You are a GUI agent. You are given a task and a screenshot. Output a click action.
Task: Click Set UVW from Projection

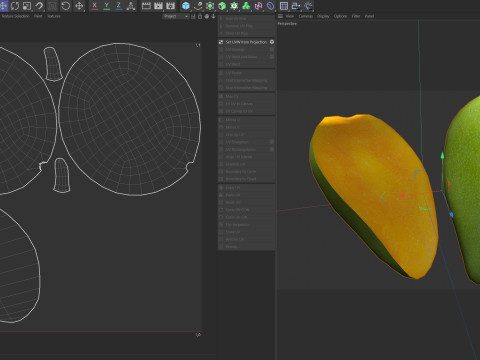[246, 42]
